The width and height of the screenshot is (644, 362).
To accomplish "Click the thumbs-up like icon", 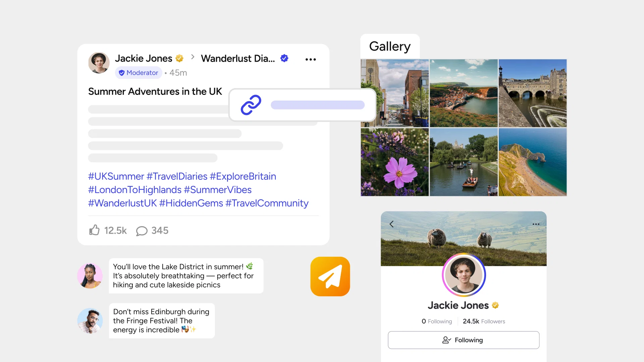I will coord(95,230).
